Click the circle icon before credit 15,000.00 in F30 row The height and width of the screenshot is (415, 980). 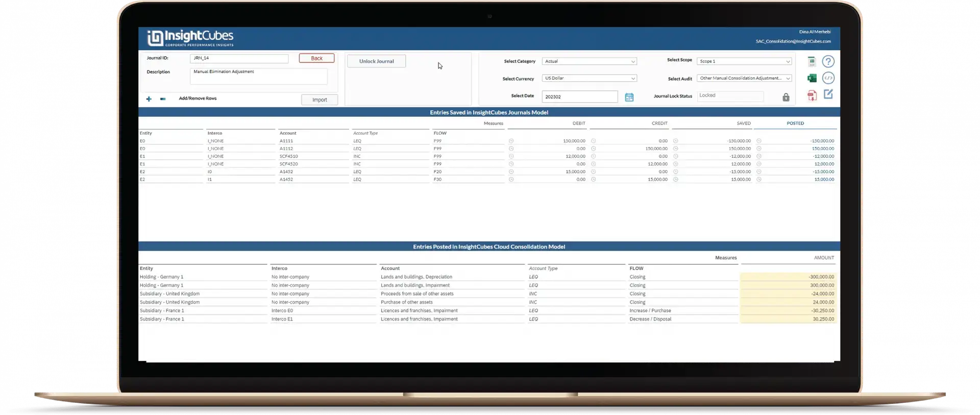[x=593, y=179]
